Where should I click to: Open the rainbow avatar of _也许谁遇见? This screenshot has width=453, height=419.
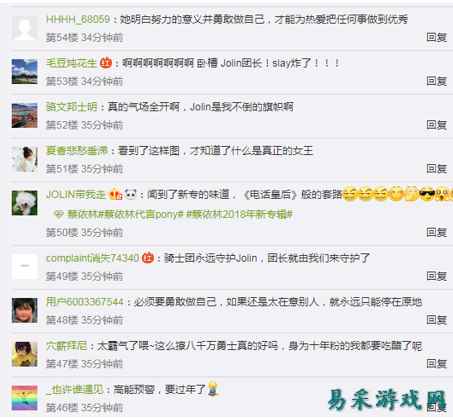[25, 398]
